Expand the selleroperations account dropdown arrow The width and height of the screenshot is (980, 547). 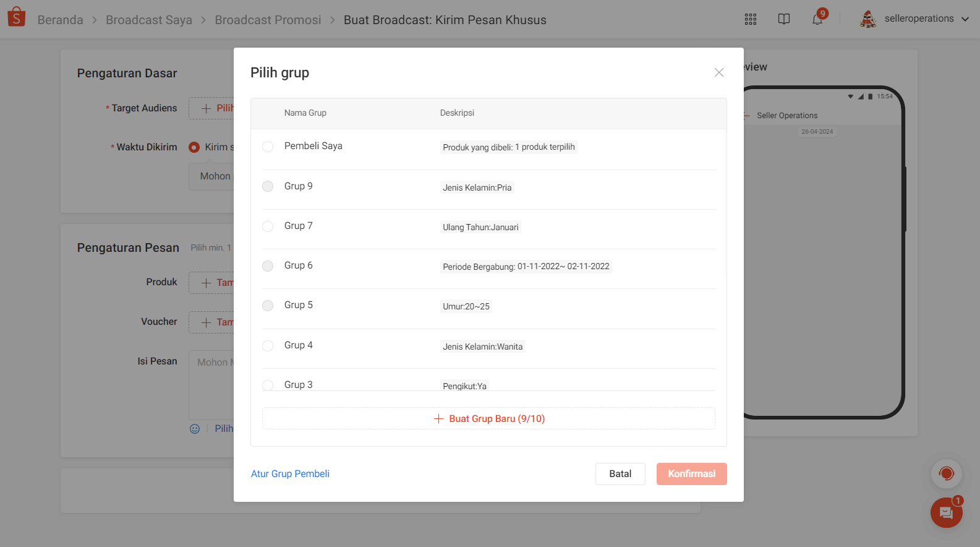click(x=965, y=19)
